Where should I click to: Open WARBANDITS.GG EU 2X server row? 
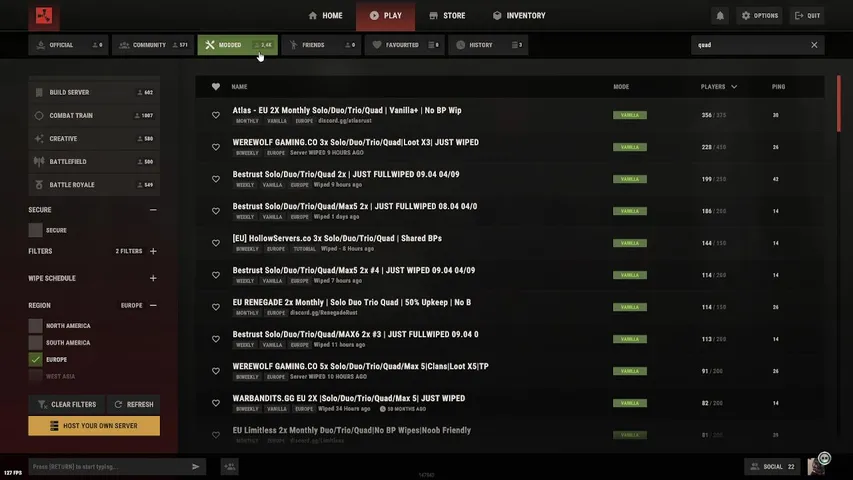tap(510, 403)
